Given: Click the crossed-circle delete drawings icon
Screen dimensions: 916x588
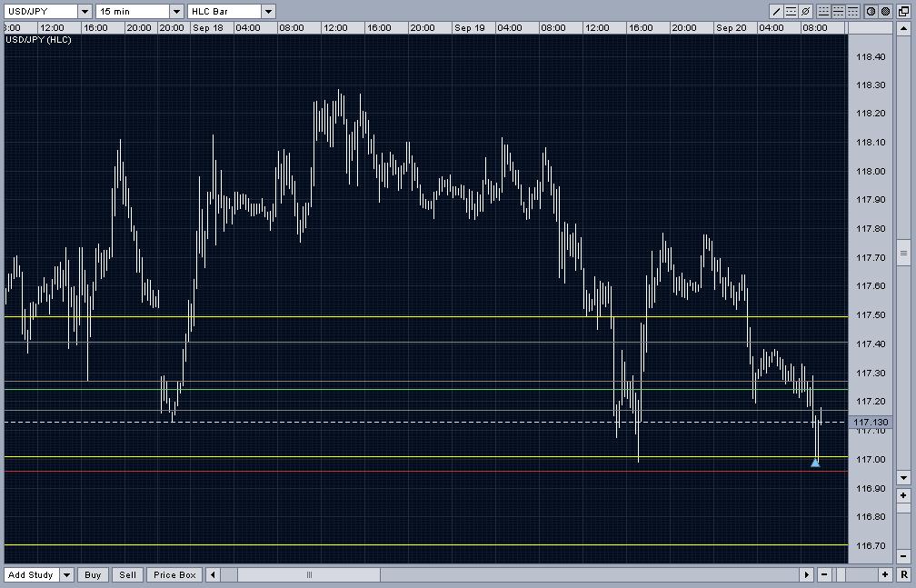Looking at the screenshot, I should tap(806, 12).
